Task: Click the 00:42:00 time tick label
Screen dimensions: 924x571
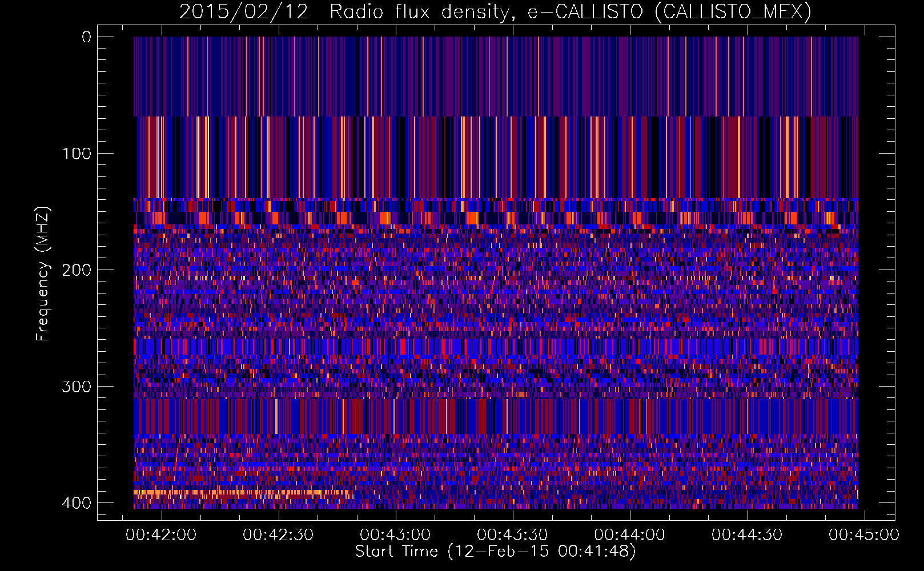Action: click(x=161, y=535)
